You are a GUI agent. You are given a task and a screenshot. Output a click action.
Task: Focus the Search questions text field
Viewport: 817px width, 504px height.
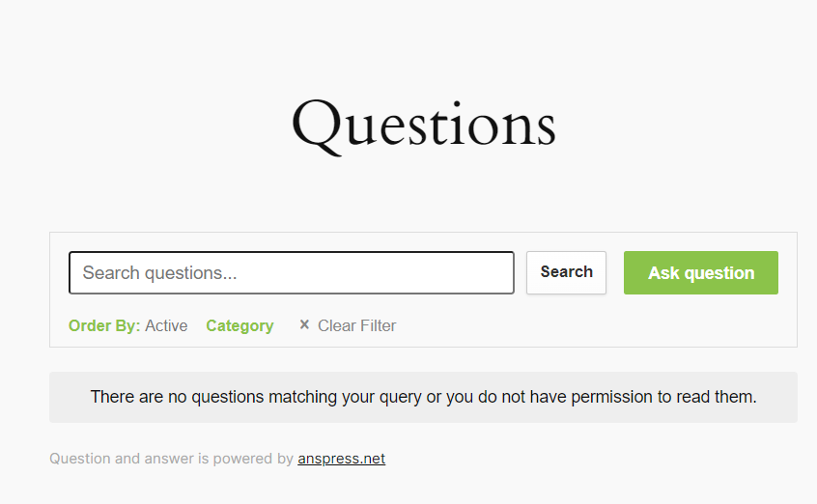(291, 273)
